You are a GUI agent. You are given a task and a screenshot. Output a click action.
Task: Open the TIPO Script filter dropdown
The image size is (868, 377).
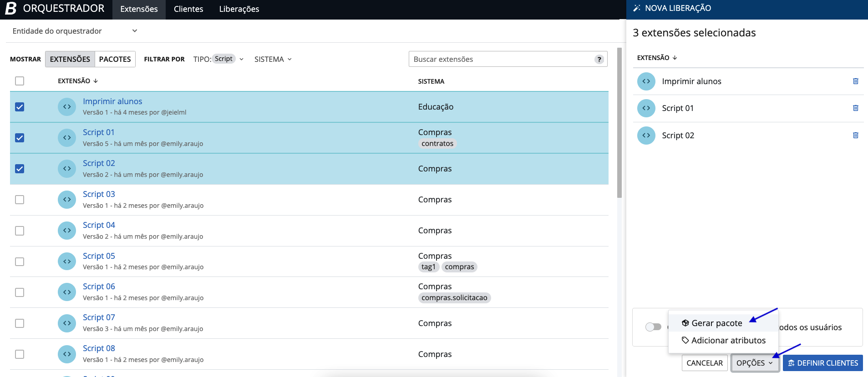[218, 59]
